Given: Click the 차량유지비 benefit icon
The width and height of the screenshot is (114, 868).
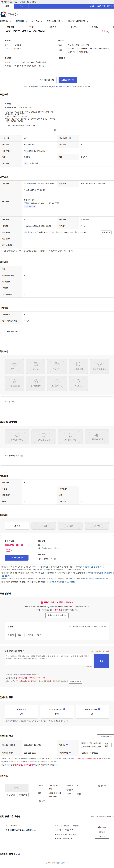Looking at the screenshot, I should [x=57, y=366].
